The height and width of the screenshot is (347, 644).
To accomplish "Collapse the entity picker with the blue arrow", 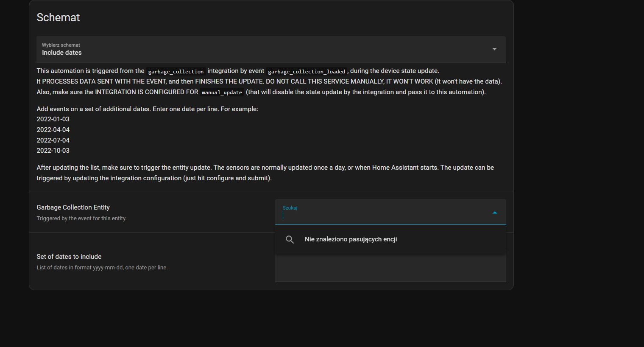I will click(x=494, y=213).
